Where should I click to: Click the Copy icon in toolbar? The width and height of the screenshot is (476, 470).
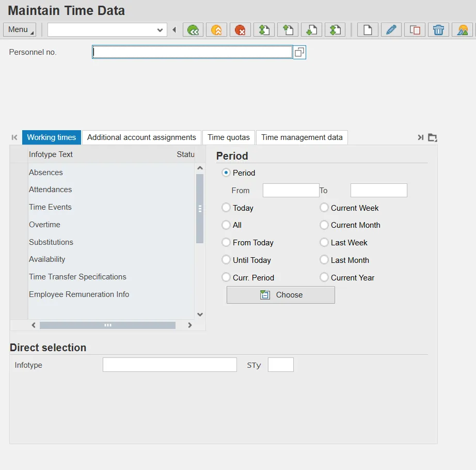(x=415, y=30)
